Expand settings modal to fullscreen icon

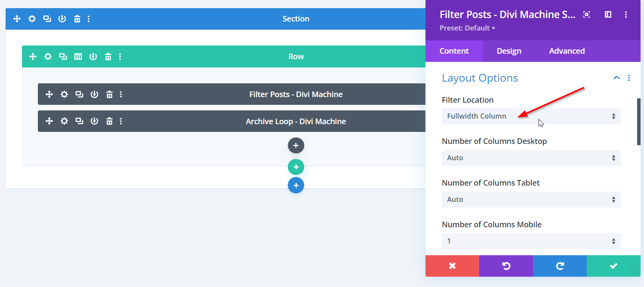[x=586, y=15]
